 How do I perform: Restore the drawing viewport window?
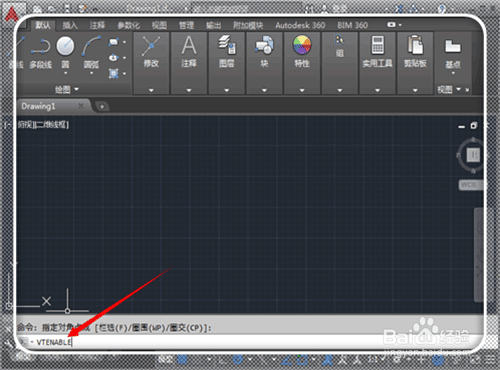click(474, 126)
